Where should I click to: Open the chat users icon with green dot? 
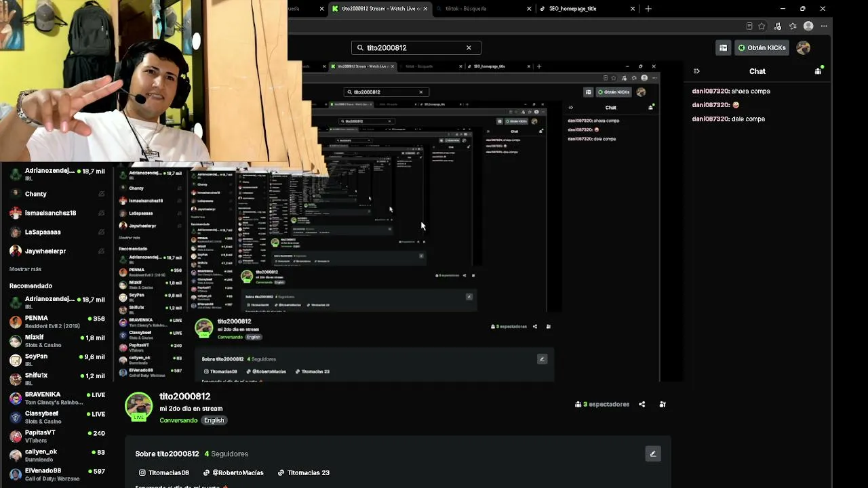click(818, 70)
